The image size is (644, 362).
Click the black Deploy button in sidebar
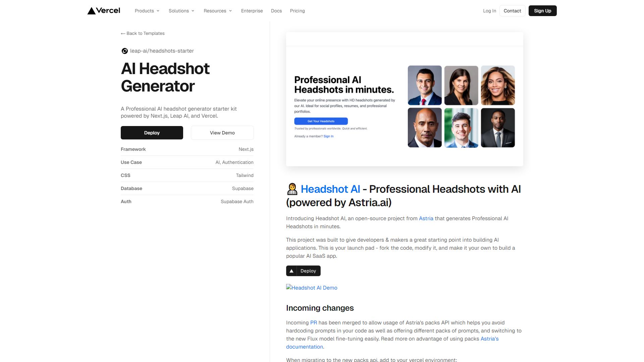(152, 133)
